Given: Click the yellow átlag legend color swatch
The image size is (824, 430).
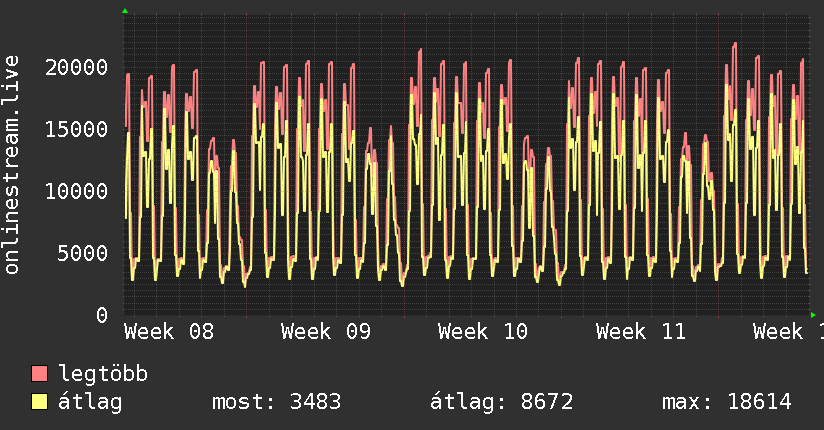Looking at the screenshot, I should click(39, 401).
